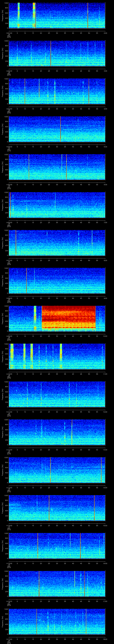Click red line near 36 seconds in 4:05:00 panel
This screenshot has height=644, width=114.
(x=66, y=167)
